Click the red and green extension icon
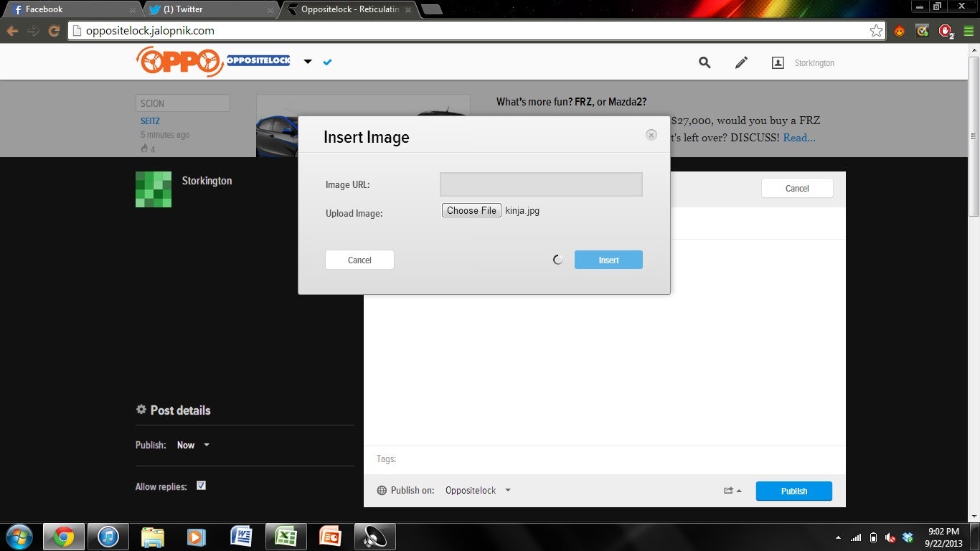 tap(923, 31)
